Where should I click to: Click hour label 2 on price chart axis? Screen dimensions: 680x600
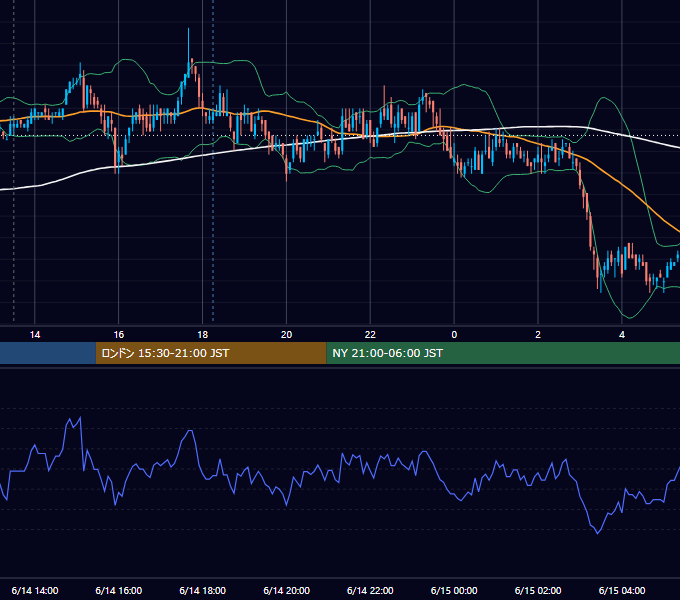pyautogui.click(x=538, y=335)
